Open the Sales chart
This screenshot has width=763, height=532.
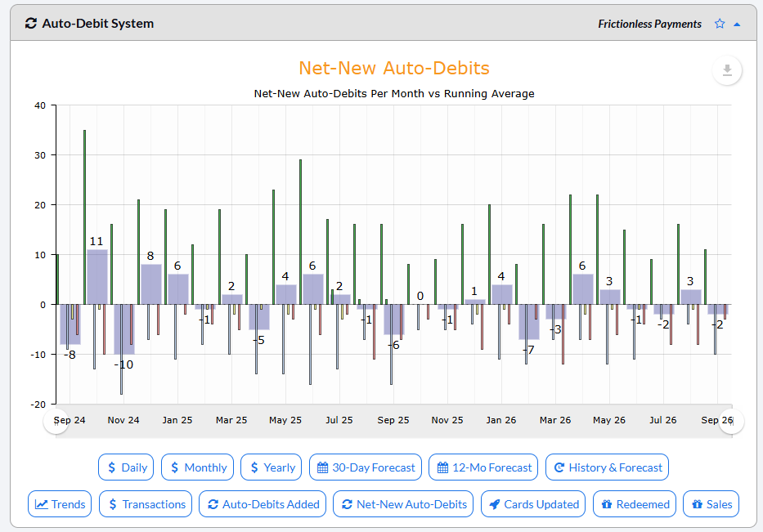711,504
